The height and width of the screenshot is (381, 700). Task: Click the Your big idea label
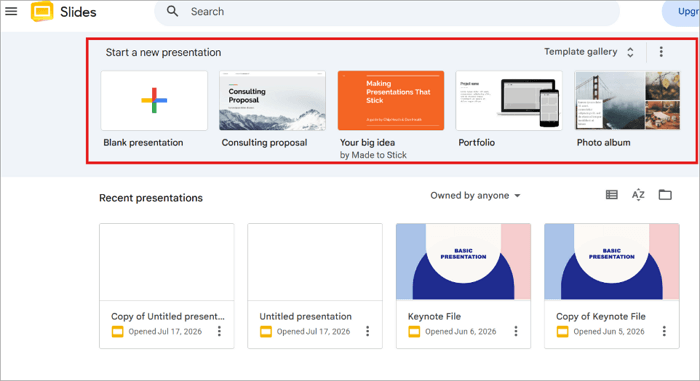click(x=367, y=142)
